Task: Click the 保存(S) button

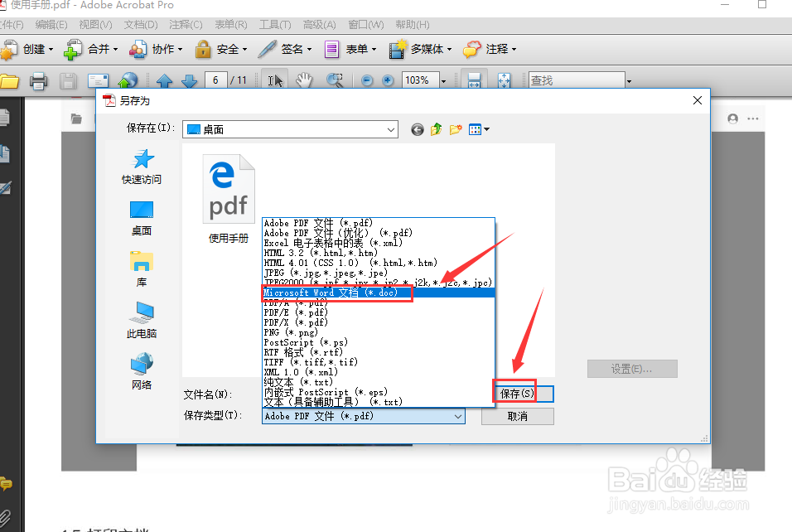Action: pos(519,394)
